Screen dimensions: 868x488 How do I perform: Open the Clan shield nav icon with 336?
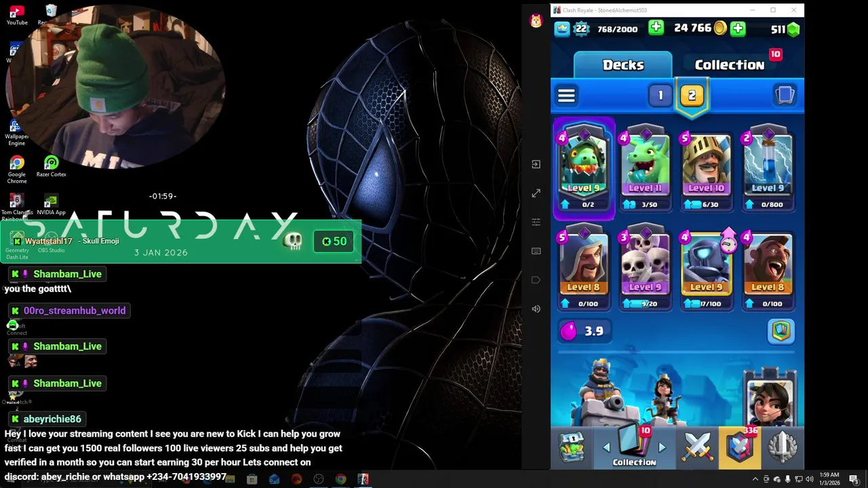coord(740,447)
